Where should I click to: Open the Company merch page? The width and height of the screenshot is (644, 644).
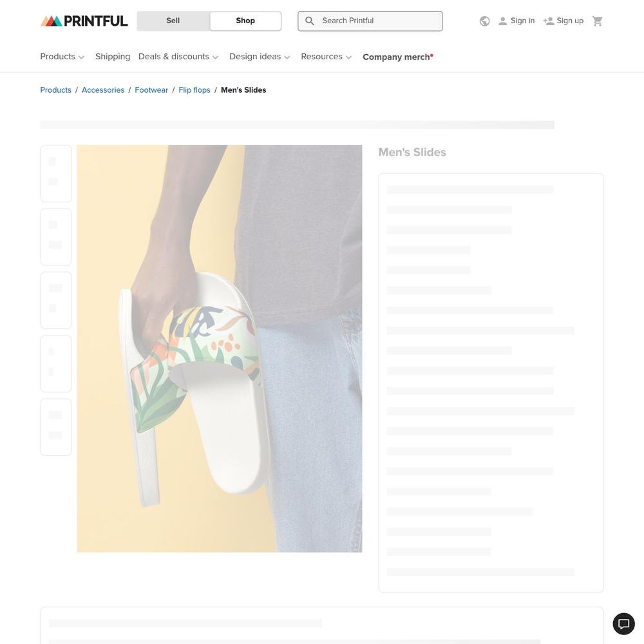pos(397,57)
